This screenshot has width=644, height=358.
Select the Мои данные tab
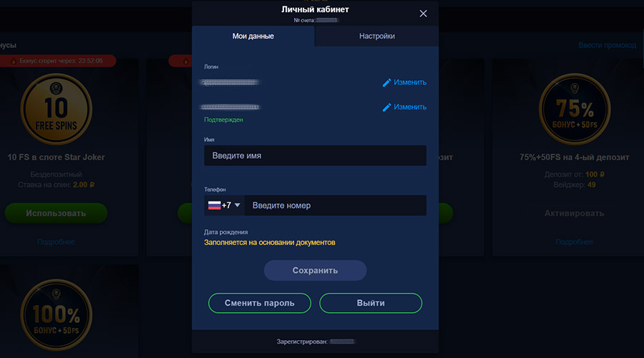coord(253,36)
